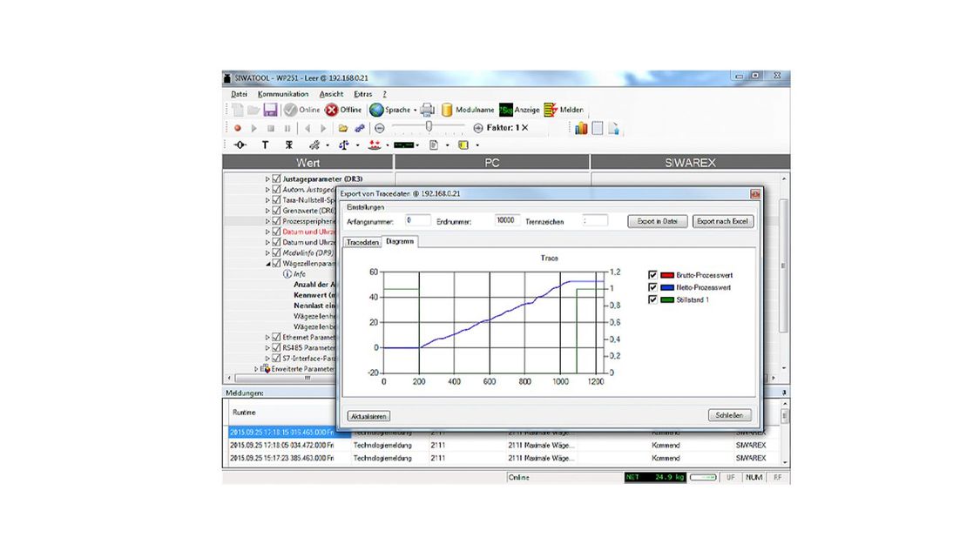Open dropdown arrow next to balance scale icon
The height and width of the screenshot is (551, 980).
(x=357, y=145)
